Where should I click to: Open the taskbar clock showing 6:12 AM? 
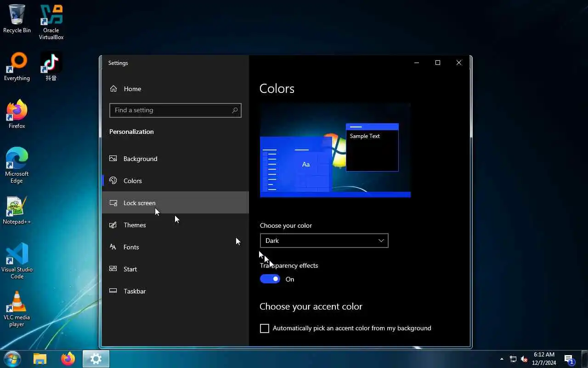point(544,359)
